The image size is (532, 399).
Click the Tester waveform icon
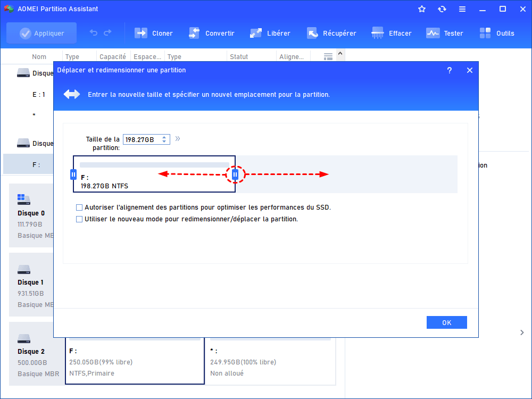433,33
